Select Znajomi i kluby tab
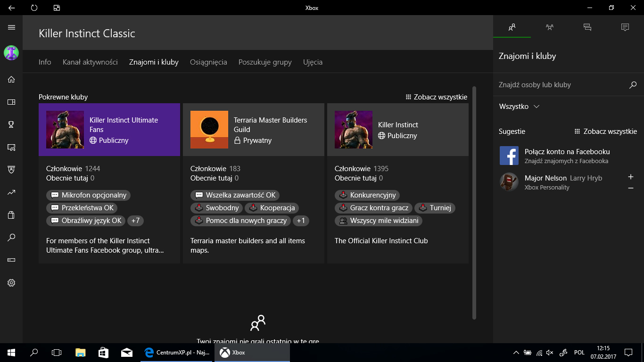Viewport: 644px width, 362px height. (154, 62)
